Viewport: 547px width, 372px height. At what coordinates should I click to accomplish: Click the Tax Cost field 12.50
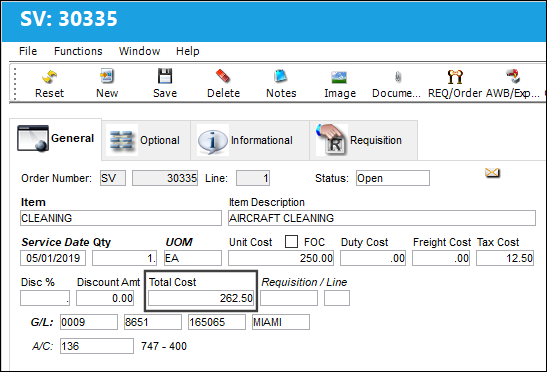coord(505,258)
